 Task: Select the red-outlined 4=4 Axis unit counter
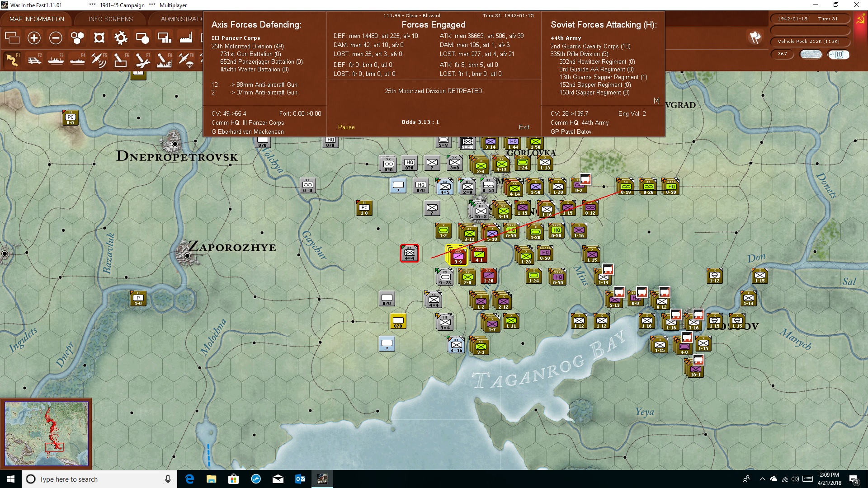410,253
